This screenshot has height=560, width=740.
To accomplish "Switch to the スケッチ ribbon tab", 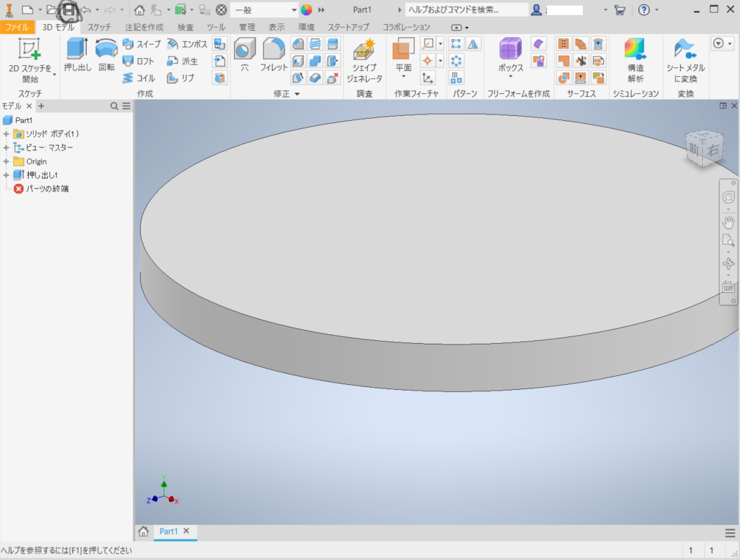I will pyautogui.click(x=99, y=27).
